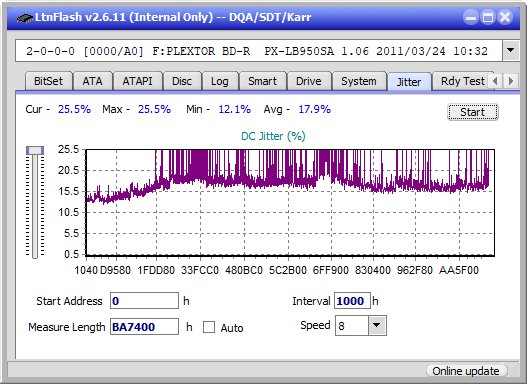Select the Jitter tab

409,82
